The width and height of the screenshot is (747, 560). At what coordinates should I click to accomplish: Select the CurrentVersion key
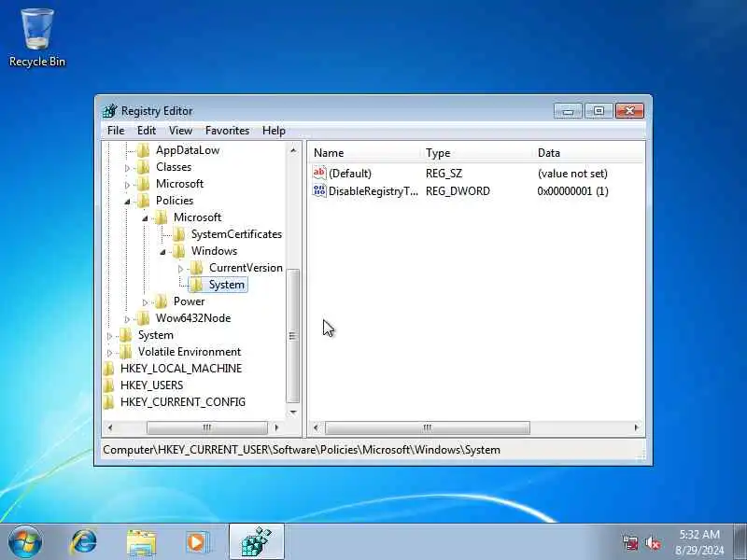pyautogui.click(x=246, y=268)
